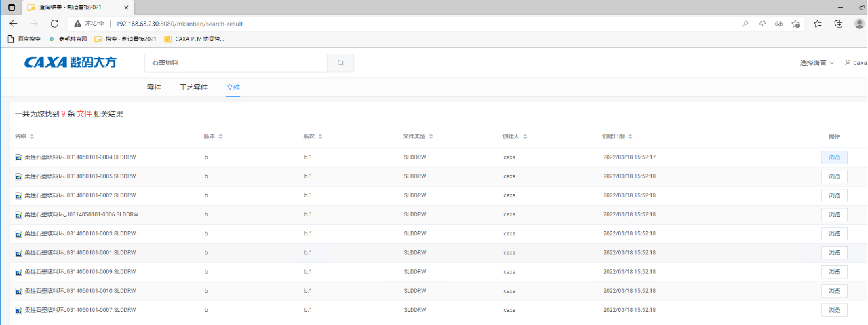Open the caxa user account icon

click(x=848, y=63)
